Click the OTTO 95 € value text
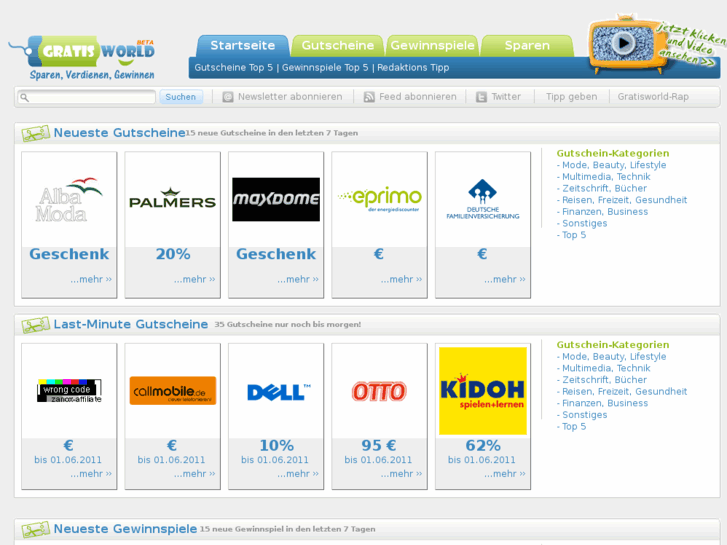This screenshot has height=545, width=727. (x=379, y=446)
